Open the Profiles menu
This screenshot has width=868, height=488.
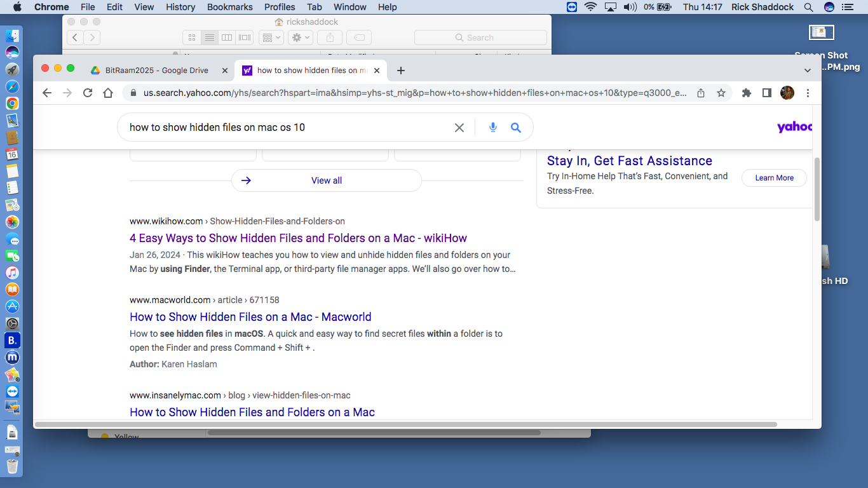pos(280,7)
